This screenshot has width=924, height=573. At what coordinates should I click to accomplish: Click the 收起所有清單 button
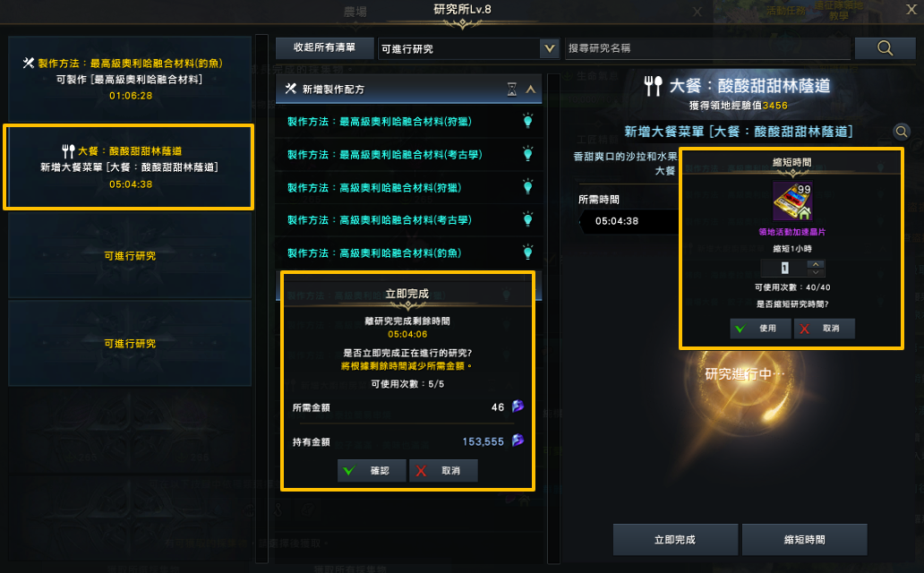(324, 47)
